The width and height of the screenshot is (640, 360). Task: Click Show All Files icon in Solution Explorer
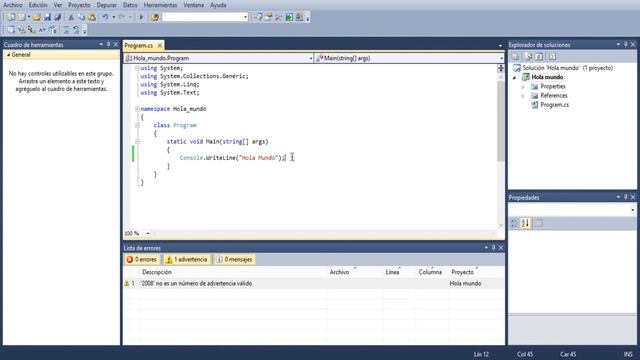tap(529, 56)
